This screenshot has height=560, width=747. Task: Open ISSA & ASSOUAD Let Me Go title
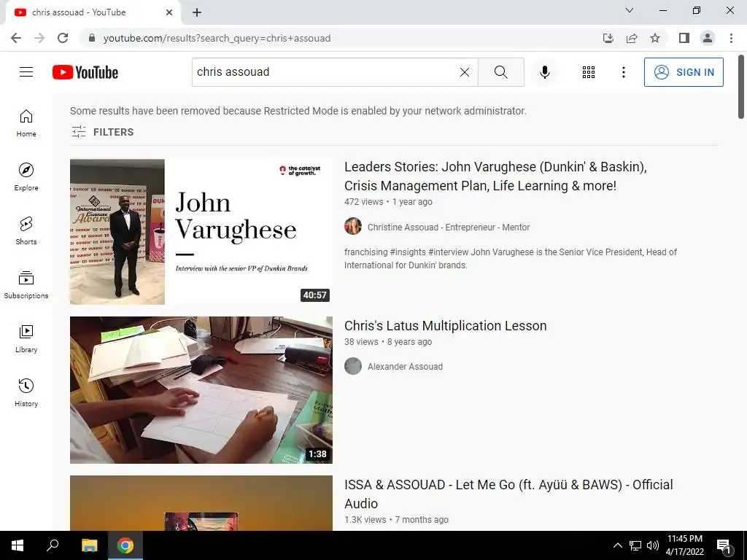click(508, 494)
